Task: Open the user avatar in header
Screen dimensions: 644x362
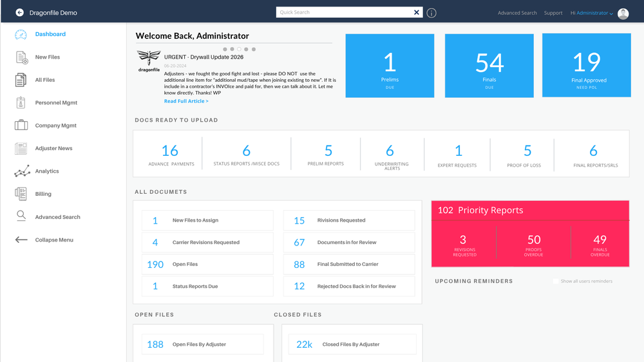Action: tap(623, 14)
